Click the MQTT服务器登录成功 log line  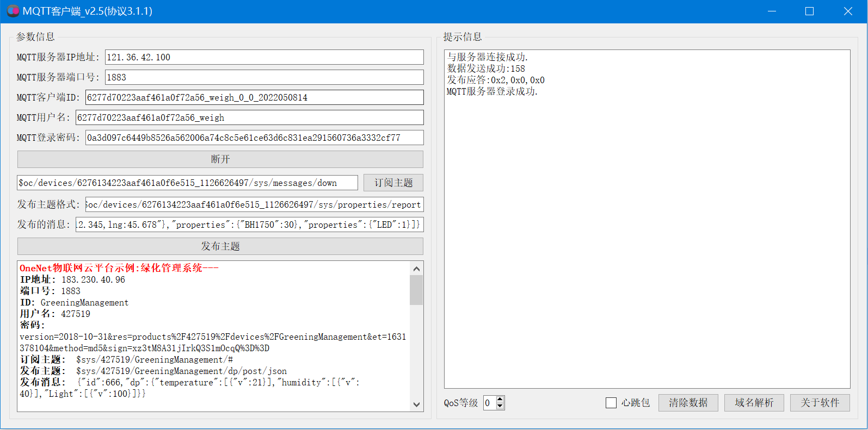(492, 91)
